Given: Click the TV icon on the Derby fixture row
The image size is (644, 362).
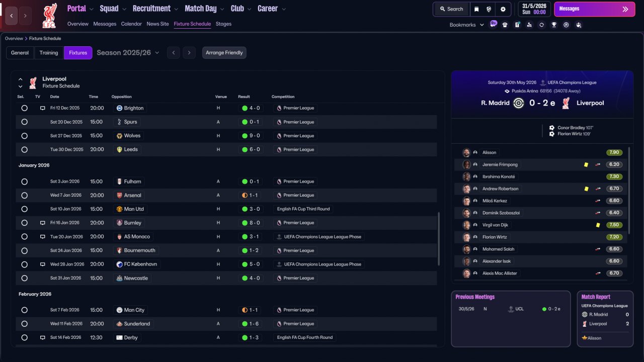Looking at the screenshot, I should point(43,338).
